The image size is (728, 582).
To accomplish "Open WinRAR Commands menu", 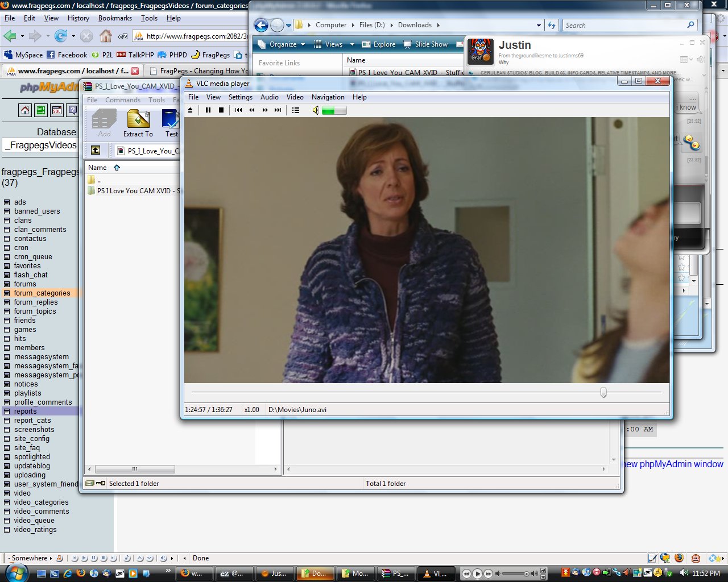I will (x=123, y=100).
